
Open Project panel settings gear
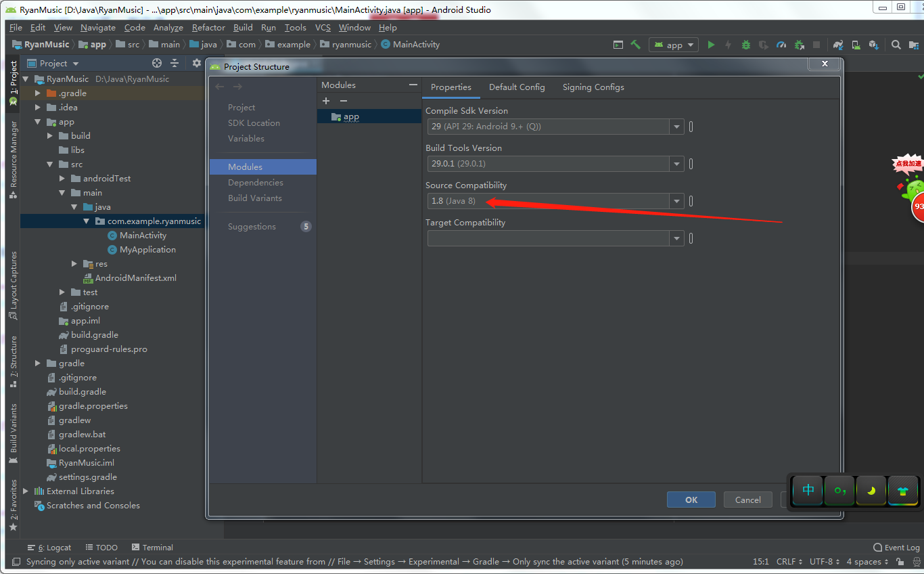click(197, 63)
